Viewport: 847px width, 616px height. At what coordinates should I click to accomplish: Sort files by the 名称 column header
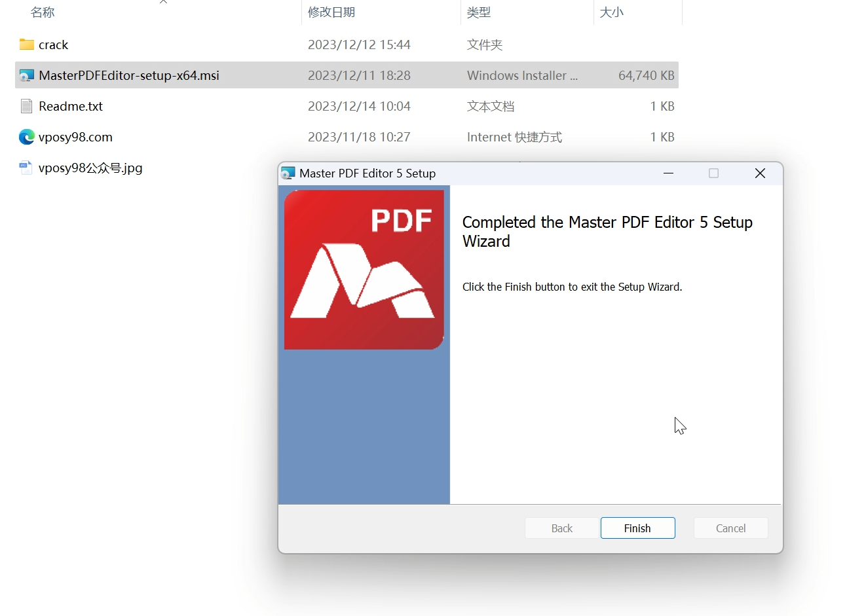[x=43, y=12]
